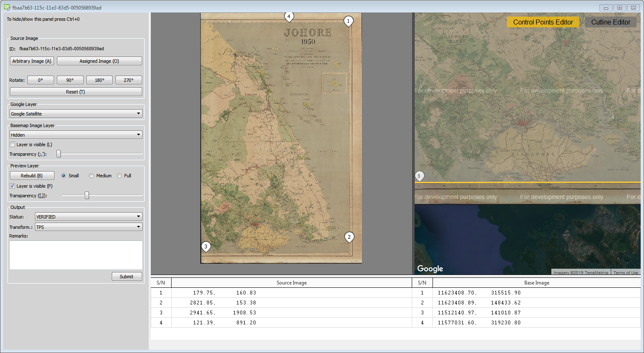Rotate the source image 180 degrees
Image resolution: width=644 pixels, height=353 pixels.
pos(99,80)
